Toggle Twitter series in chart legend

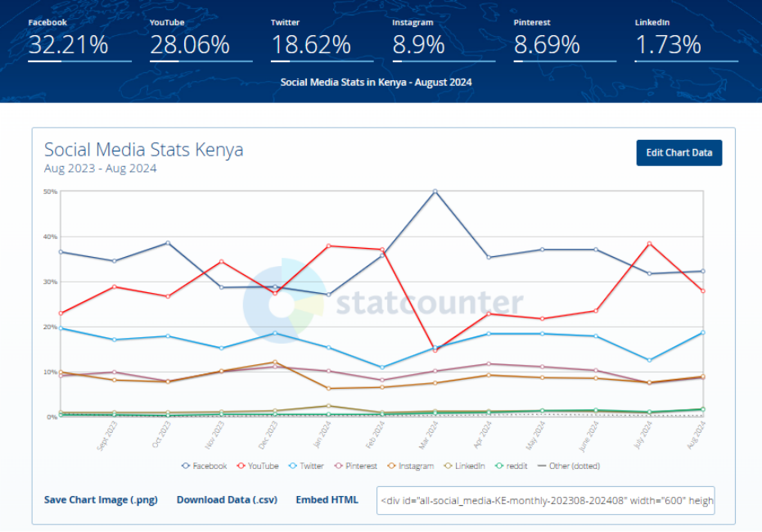pos(306,466)
